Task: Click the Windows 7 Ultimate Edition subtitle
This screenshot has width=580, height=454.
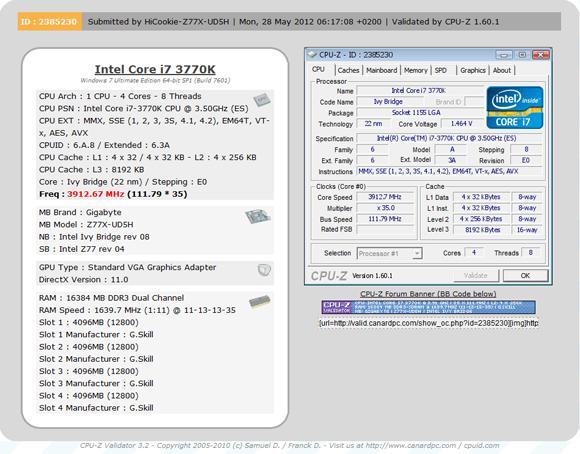Action: (155, 80)
